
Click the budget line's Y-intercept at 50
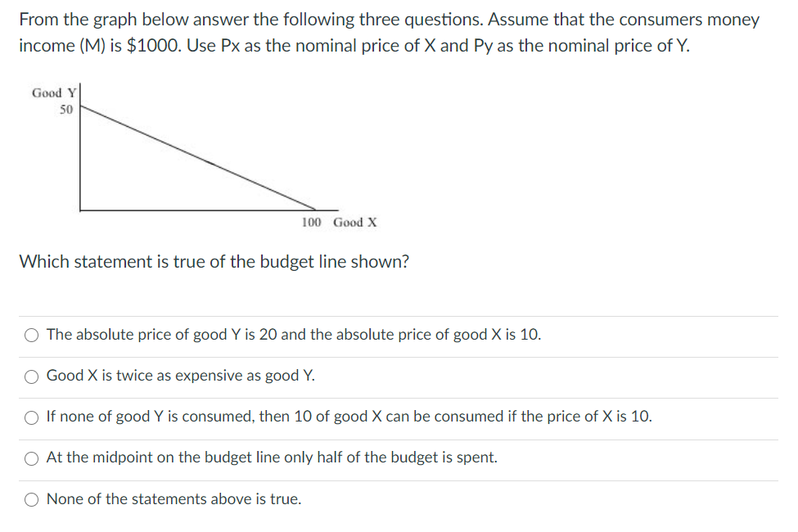click(80, 106)
